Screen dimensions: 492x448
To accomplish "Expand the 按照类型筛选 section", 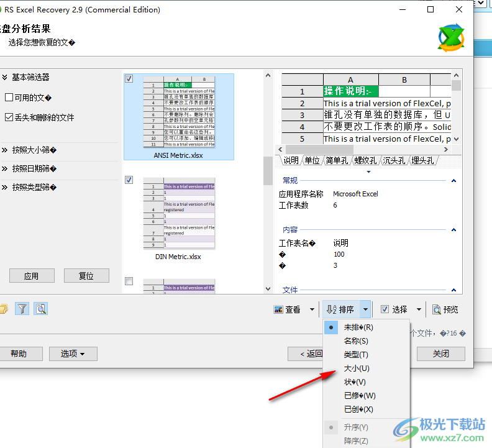I will pyautogui.click(x=5, y=188).
